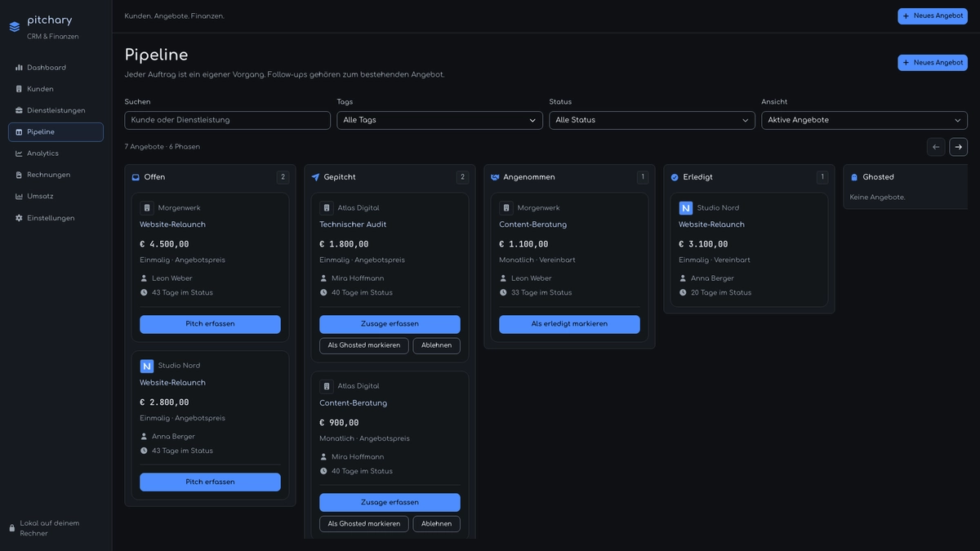Click Ablehnen on the Technischer Audit card
This screenshot has width=980, height=551.
point(437,345)
